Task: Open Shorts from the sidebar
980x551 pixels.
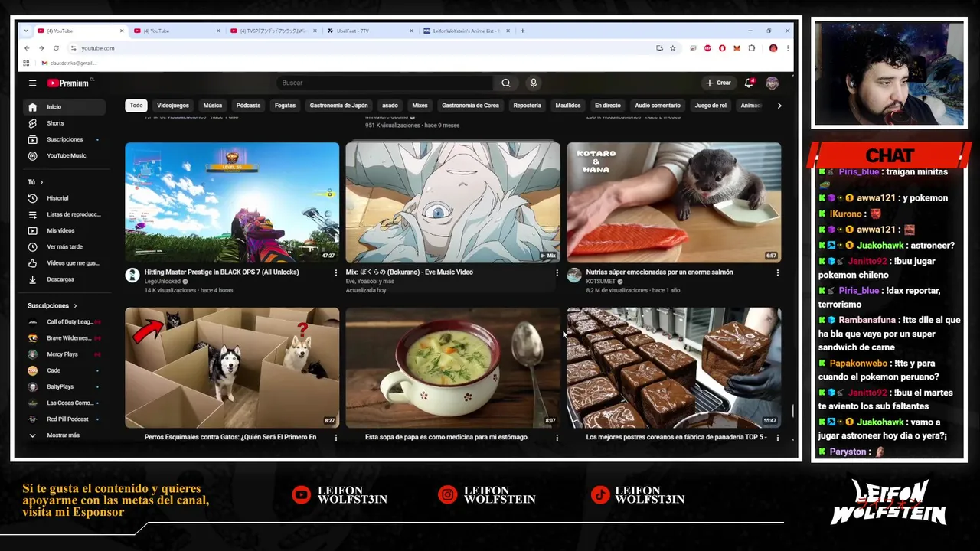Action: (x=64, y=123)
